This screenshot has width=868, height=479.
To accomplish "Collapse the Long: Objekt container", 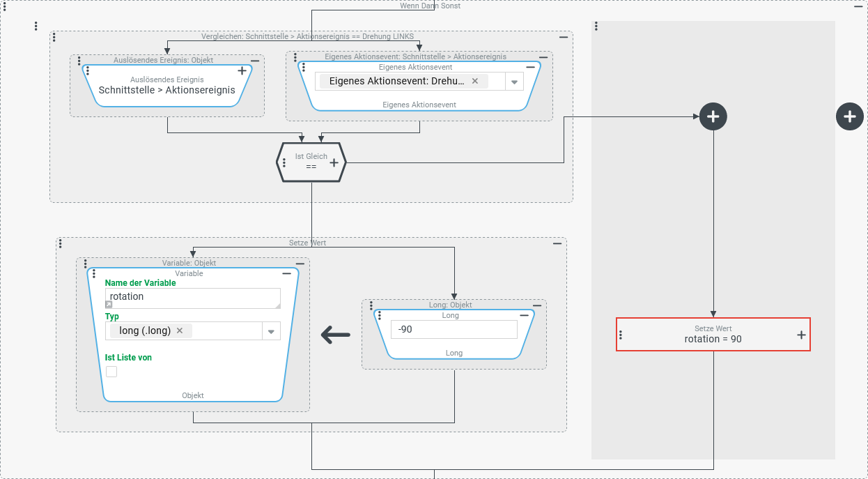I will coord(536,305).
